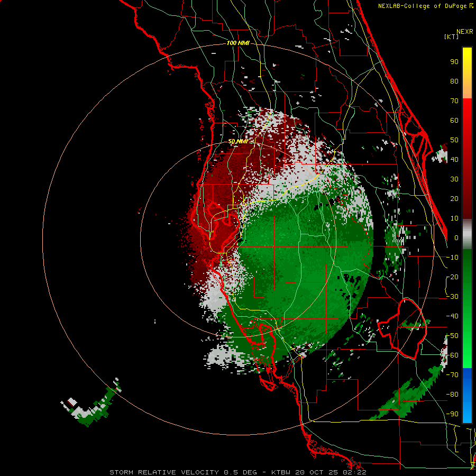Click the -80 knot scale value
This screenshot has height=476, width=476.
[x=452, y=395]
